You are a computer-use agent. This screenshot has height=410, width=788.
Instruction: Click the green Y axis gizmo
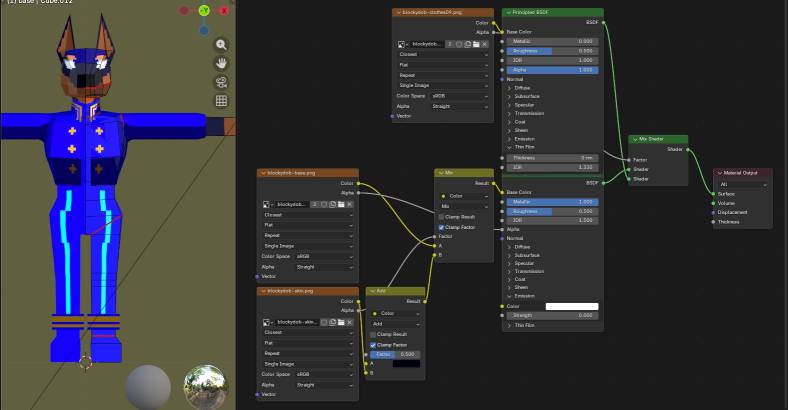[x=203, y=10]
